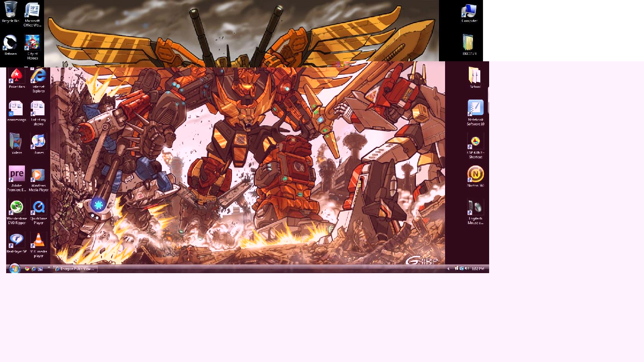
Task: Click the Windows Start orb
Action: (15, 269)
